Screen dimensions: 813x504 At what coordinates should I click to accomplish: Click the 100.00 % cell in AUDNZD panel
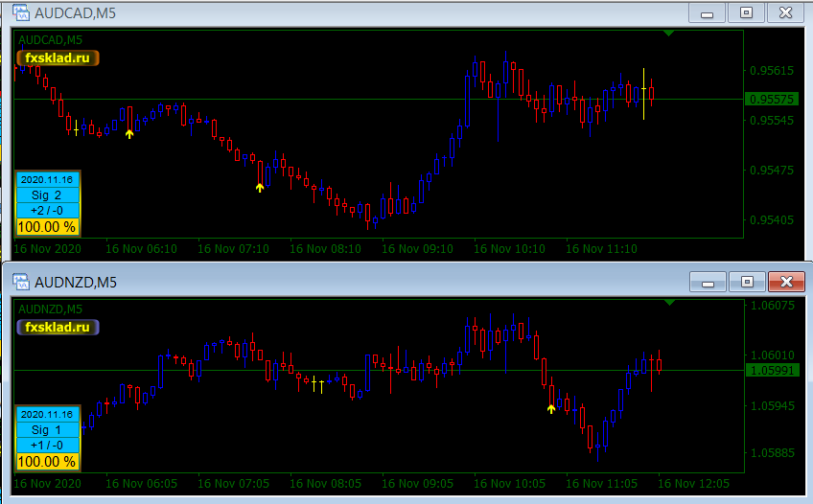point(47,462)
